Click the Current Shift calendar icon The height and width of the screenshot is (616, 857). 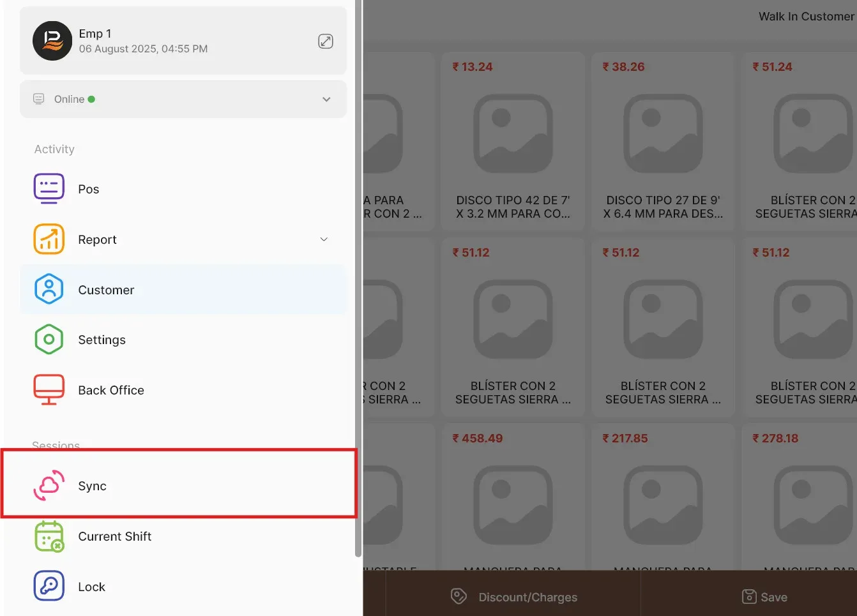[49, 536]
